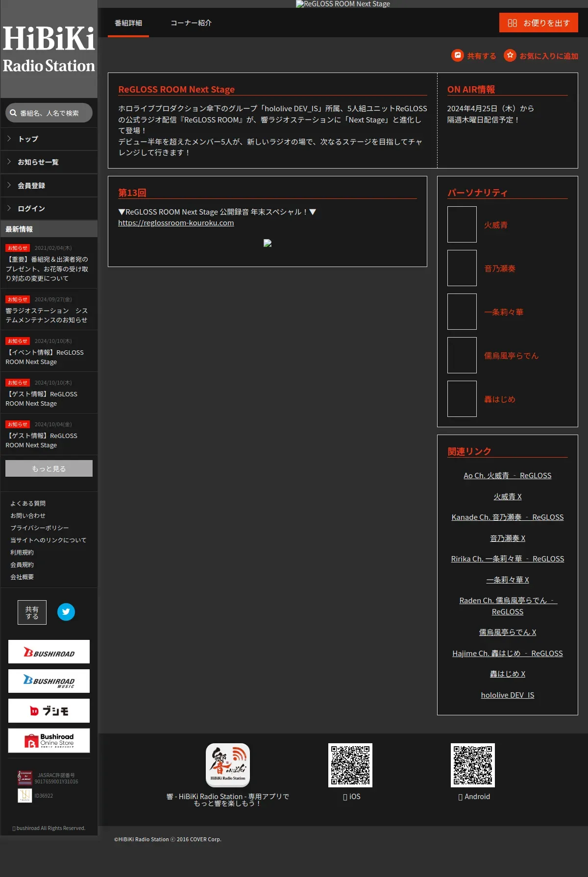Open the 儒烏風亭らでん X link

coord(508,632)
